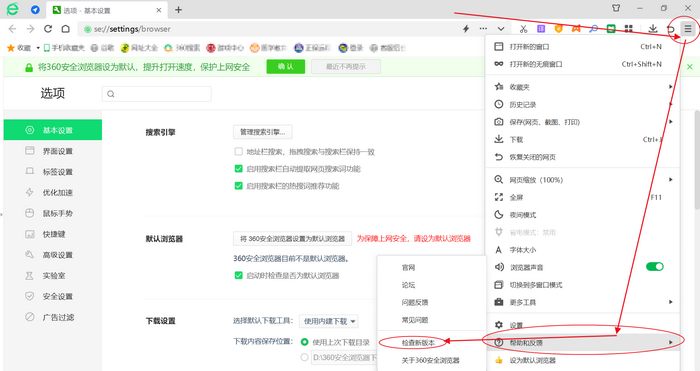Expand the 更多工具 submenu arrow
Screen dimensions: 700x371
tap(671, 302)
